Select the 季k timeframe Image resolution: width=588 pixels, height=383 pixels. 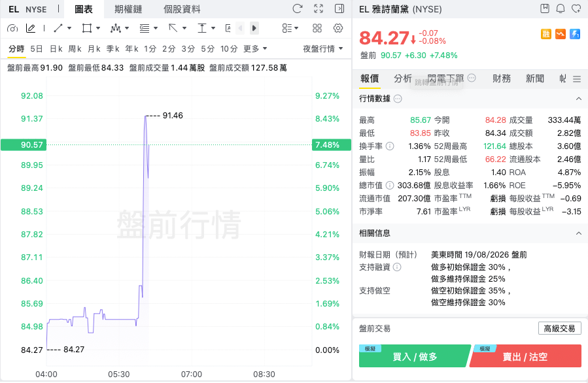click(113, 49)
